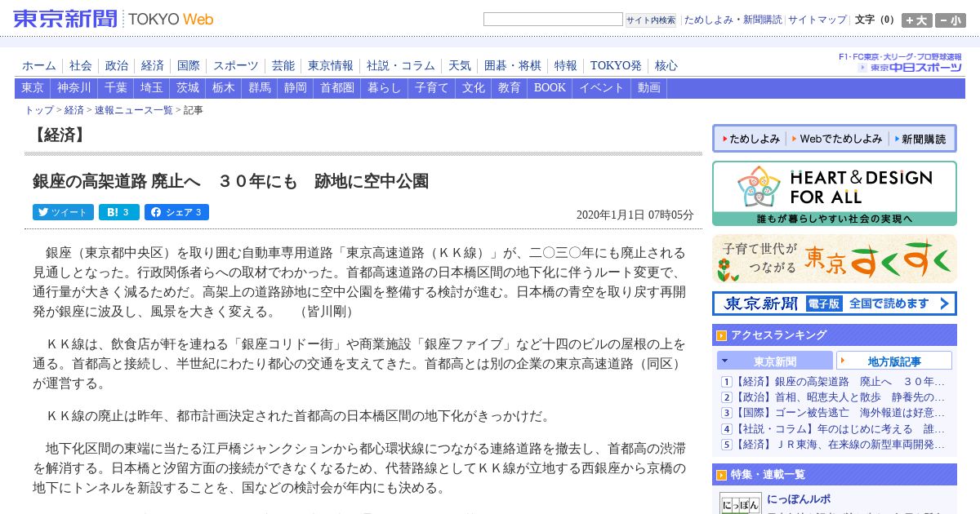Select the 静岡 region tab

(x=296, y=88)
